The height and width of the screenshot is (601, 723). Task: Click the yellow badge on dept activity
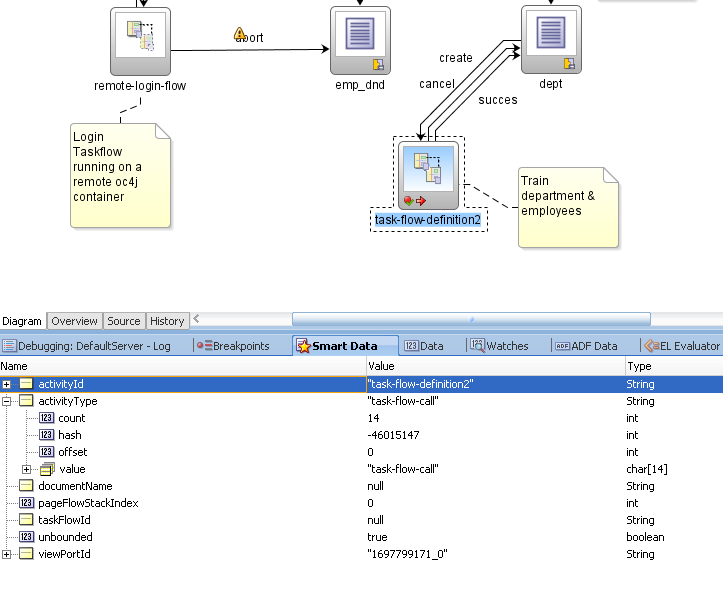(569, 64)
